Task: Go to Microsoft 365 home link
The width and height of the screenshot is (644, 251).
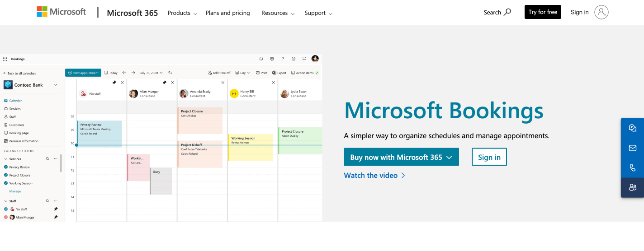Action: tap(133, 13)
